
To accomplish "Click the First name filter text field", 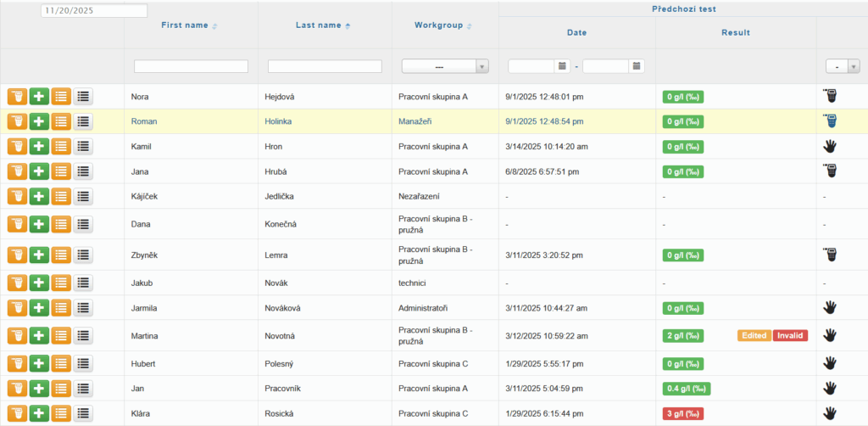I will click(x=191, y=66).
